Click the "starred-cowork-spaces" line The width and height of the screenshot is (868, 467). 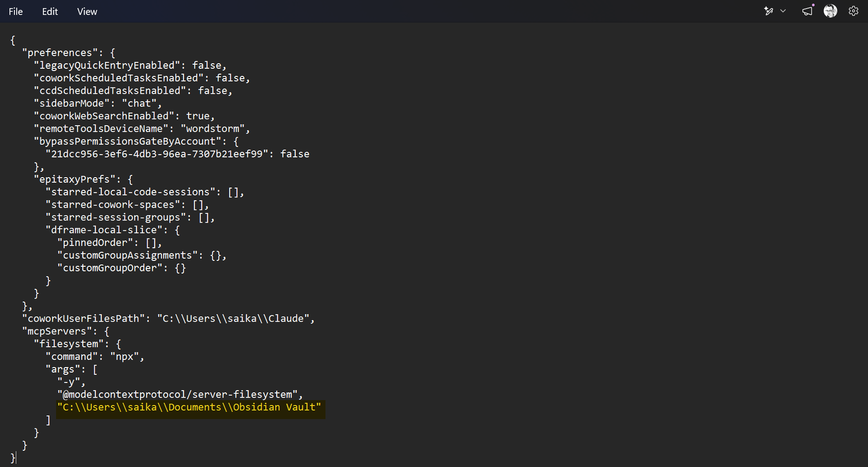coord(127,205)
